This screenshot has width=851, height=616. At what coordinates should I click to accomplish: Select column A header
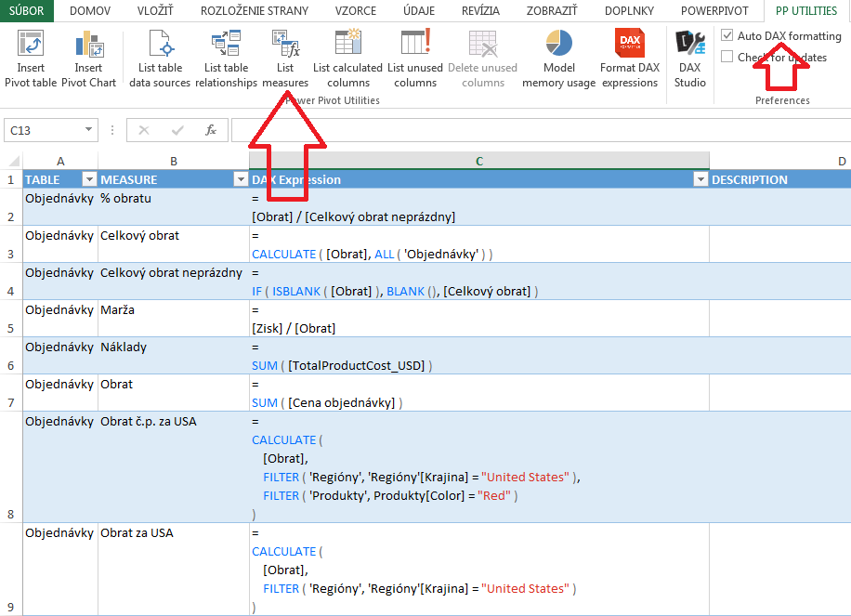coord(60,161)
